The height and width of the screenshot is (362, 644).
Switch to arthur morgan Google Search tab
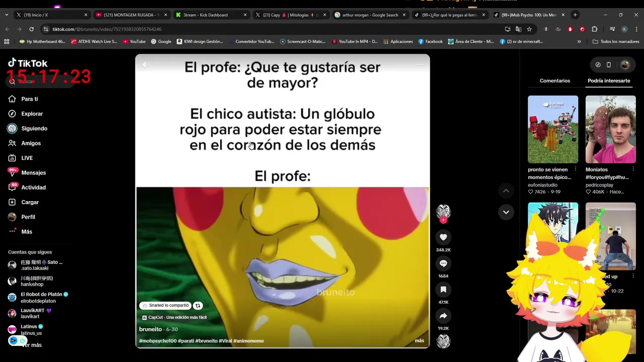click(x=370, y=15)
